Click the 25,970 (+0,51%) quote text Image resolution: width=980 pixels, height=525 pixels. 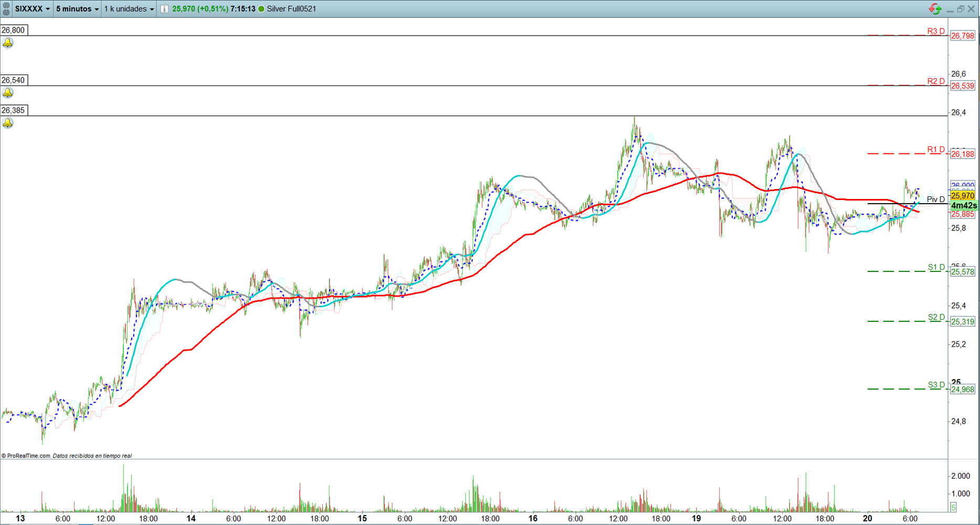pyautogui.click(x=200, y=9)
